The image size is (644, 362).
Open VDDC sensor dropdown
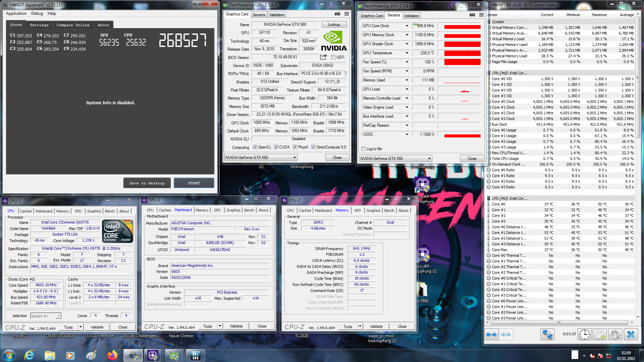(x=407, y=134)
